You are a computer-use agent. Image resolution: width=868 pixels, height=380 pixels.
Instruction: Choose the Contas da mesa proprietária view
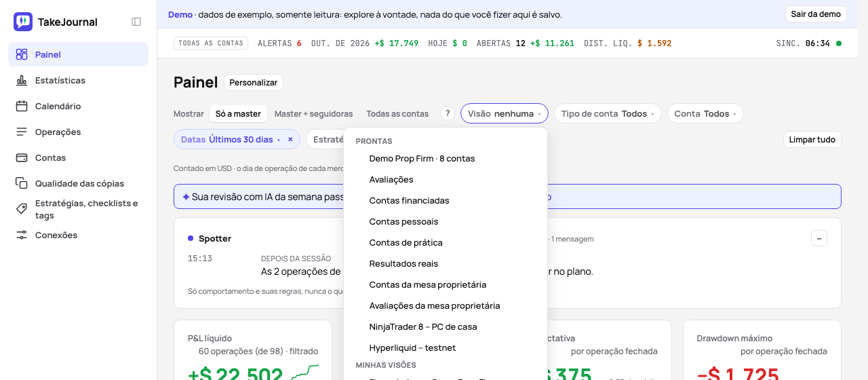pyautogui.click(x=446, y=285)
